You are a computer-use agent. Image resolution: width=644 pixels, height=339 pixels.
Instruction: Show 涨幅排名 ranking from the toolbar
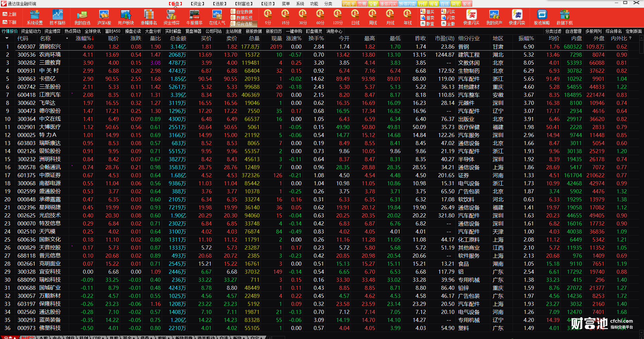(149, 17)
